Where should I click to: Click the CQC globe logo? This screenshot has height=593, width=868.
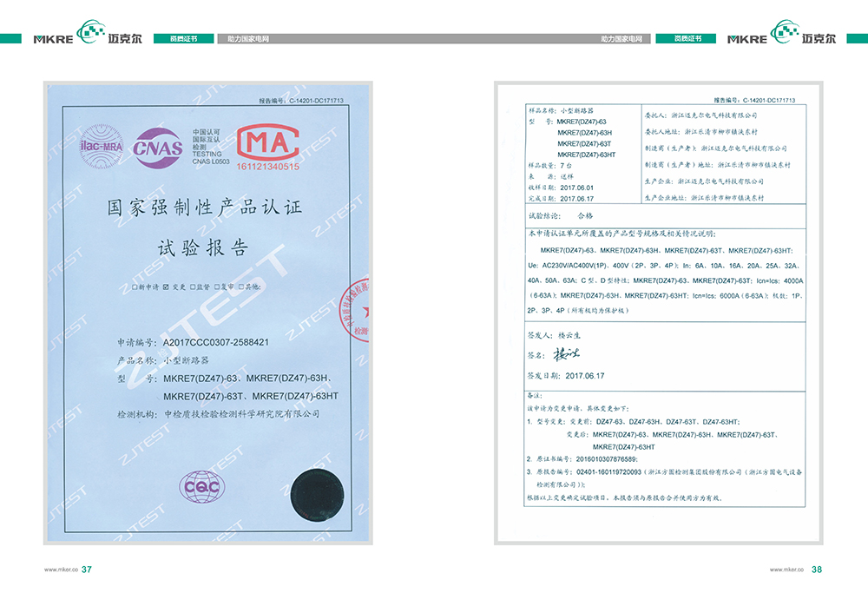pos(202,487)
